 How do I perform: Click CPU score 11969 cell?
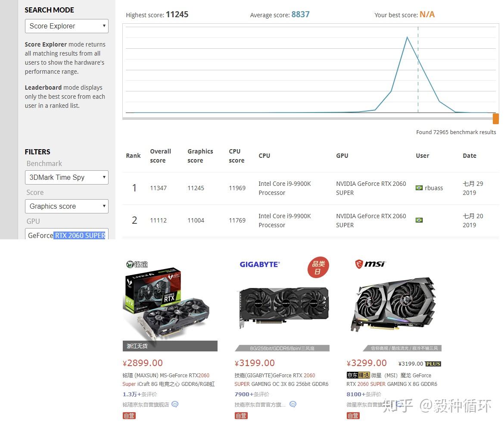point(237,188)
